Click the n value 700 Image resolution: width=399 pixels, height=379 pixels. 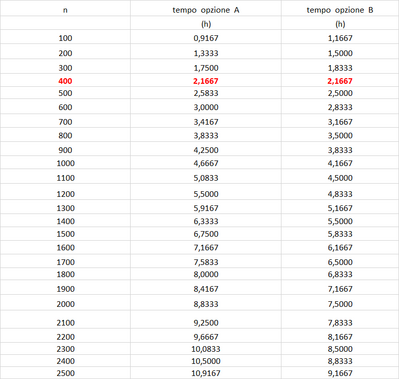coord(65,122)
